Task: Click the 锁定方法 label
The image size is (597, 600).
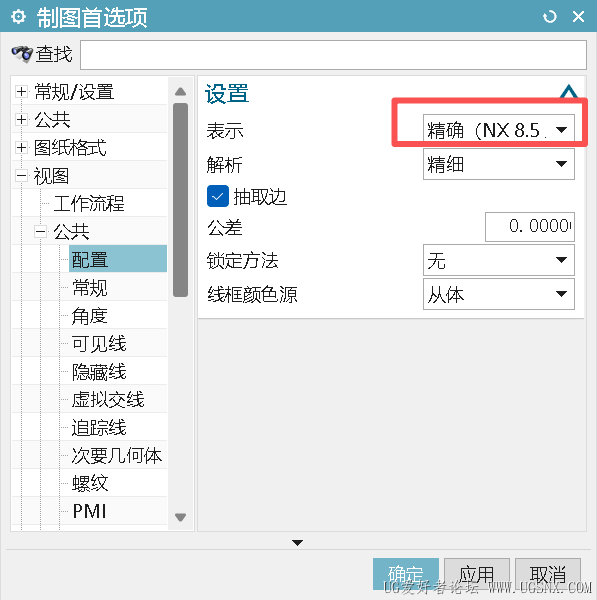Action: coord(243,261)
